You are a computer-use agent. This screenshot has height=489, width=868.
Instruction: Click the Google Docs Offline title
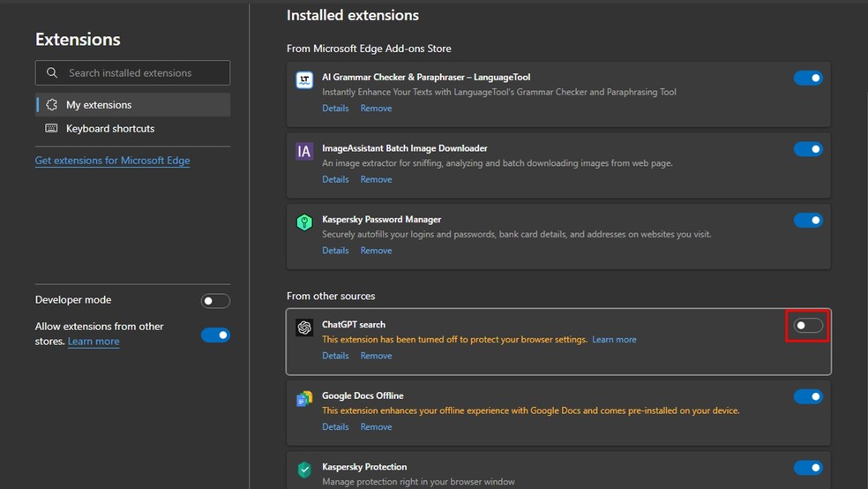point(363,395)
